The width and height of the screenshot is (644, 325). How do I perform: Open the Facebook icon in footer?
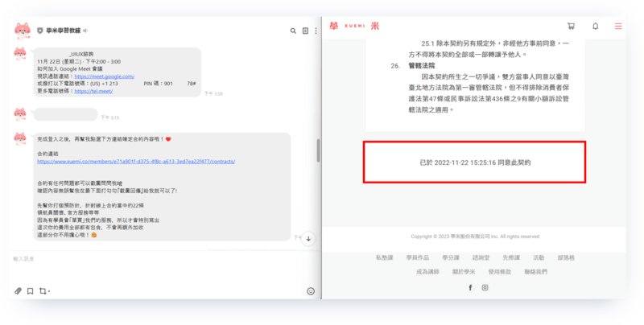tap(470, 287)
